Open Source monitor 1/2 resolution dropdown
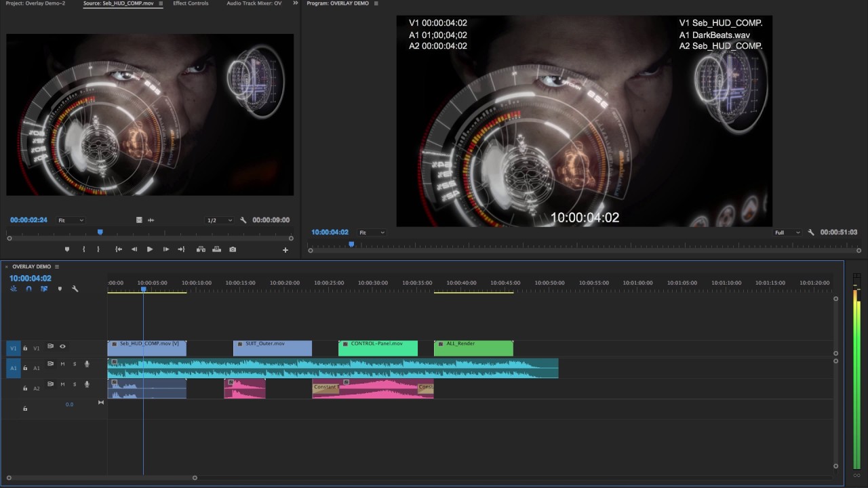The width and height of the screenshot is (868, 488). (220, 220)
